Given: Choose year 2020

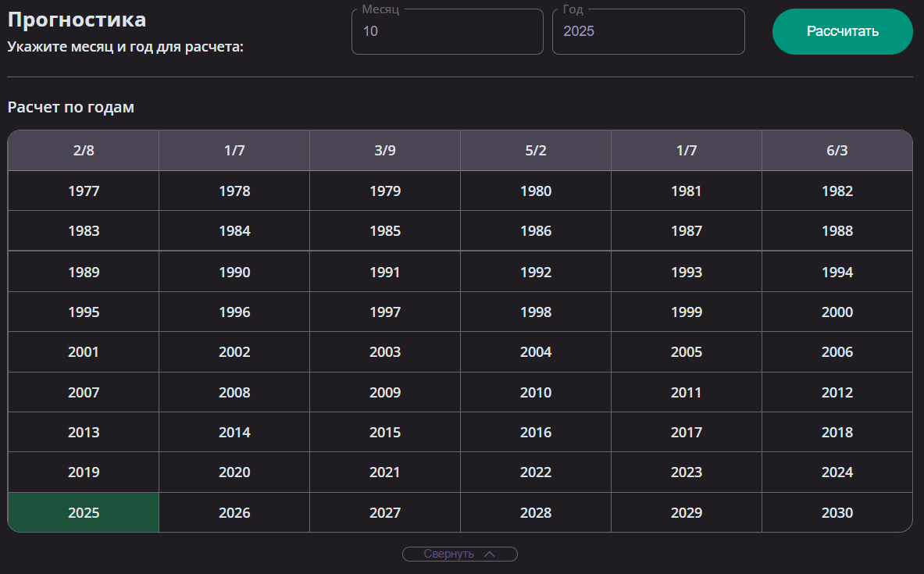Looking at the screenshot, I should pyautogui.click(x=234, y=472).
